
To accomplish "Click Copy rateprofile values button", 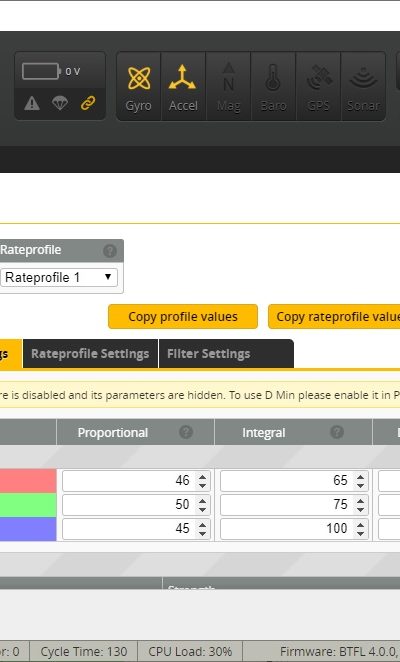I will [334, 317].
